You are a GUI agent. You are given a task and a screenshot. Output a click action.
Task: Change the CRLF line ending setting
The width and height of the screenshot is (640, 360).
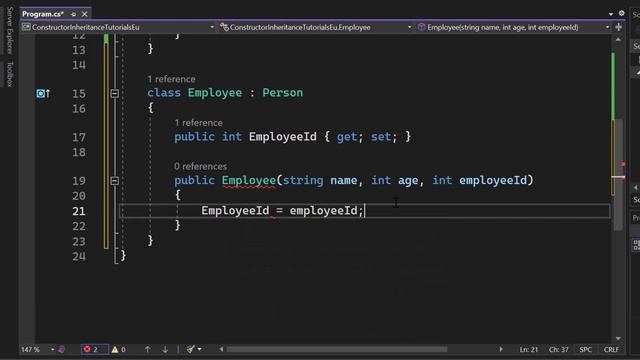click(x=611, y=349)
